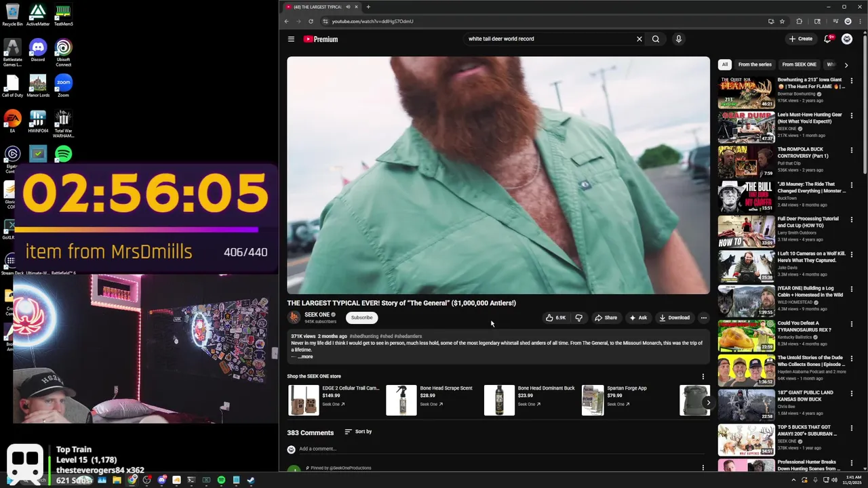Open the Zoom desktop shortcut

63,86
